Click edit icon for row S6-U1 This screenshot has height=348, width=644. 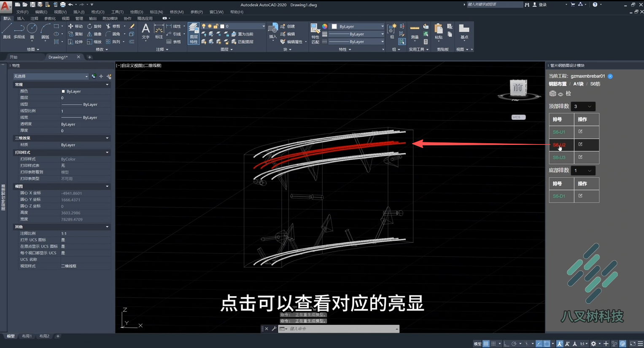coord(580,131)
